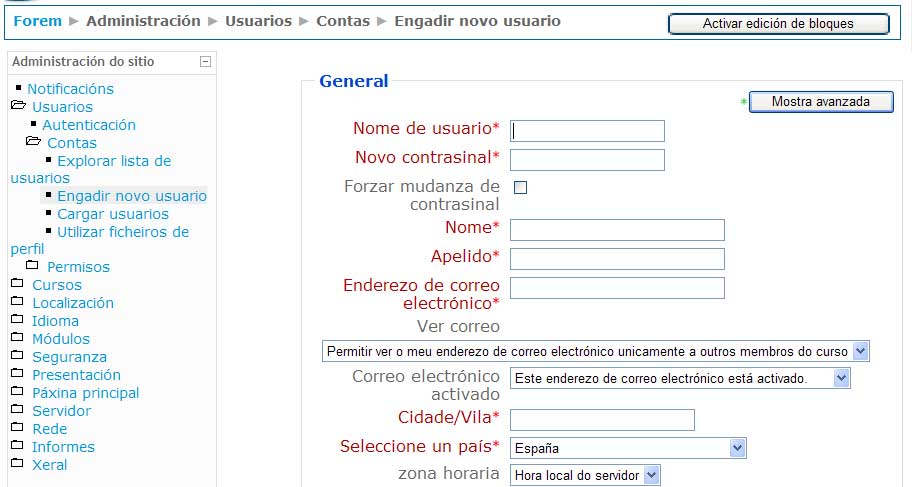The height and width of the screenshot is (487, 912).
Task: Open the Correo electrónico activado dropdown
Action: pos(680,378)
